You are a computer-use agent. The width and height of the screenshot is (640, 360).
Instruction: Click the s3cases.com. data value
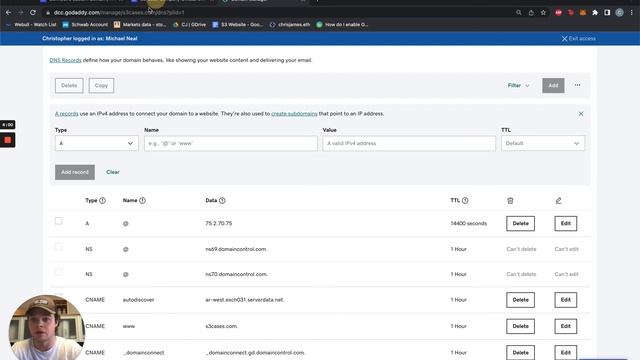221,326
